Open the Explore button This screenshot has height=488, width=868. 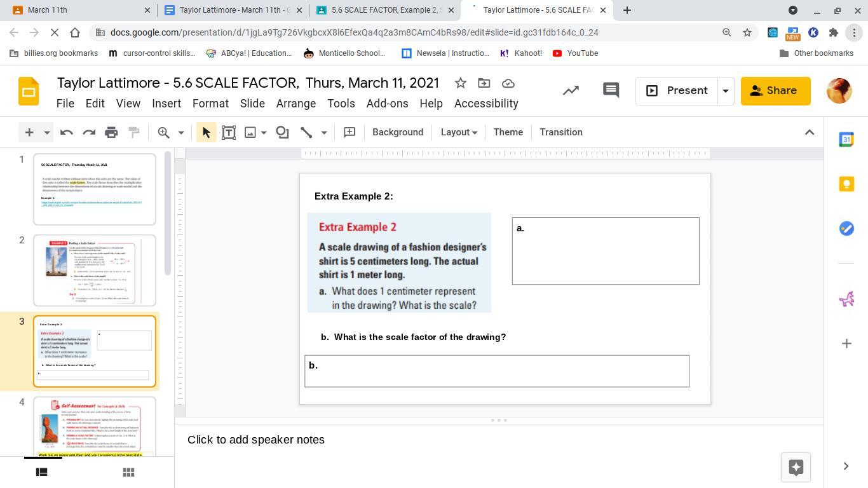click(796, 467)
